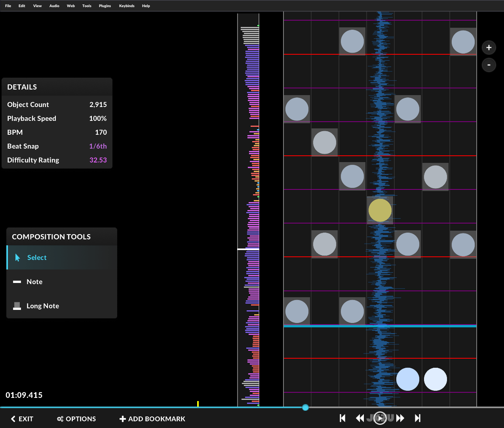Screen dimensions: 504x428
Task: Jump to the start of the track
Action: pos(342,418)
